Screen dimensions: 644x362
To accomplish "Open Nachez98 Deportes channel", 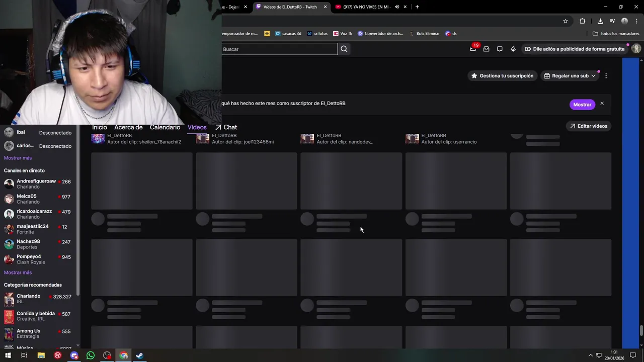I will pyautogui.click(x=38, y=244).
